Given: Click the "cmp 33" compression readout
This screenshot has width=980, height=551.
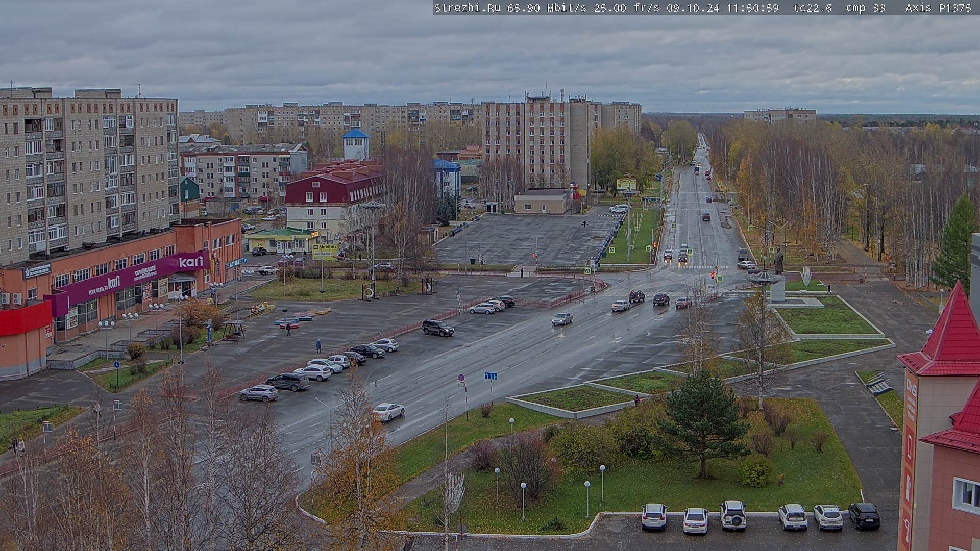Looking at the screenshot, I should tap(865, 8).
